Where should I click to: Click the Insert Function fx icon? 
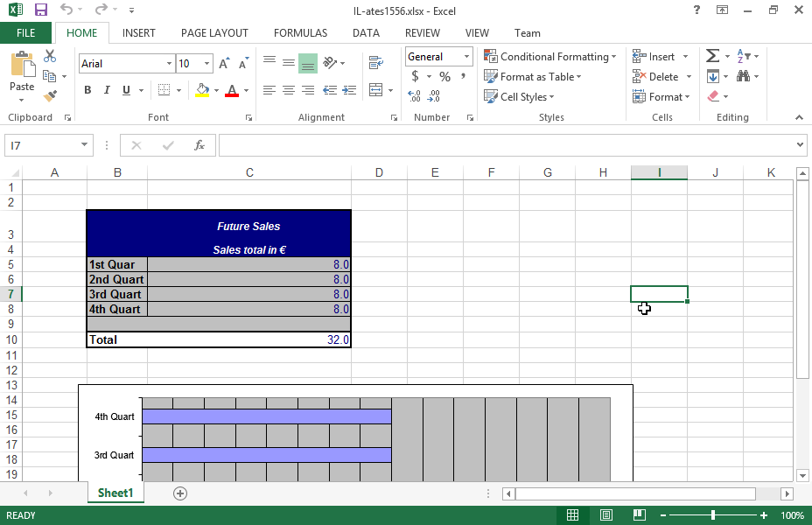pyautogui.click(x=199, y=145)
